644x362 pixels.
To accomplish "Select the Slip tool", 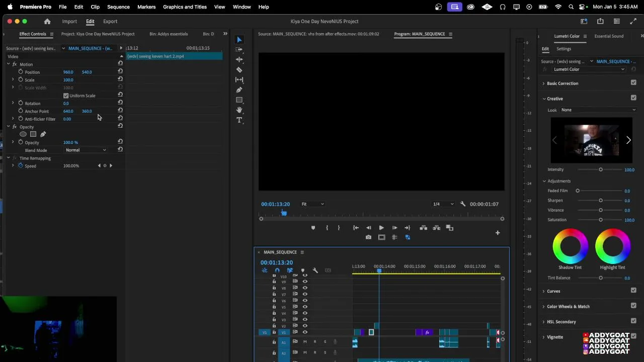I will 239,79.
